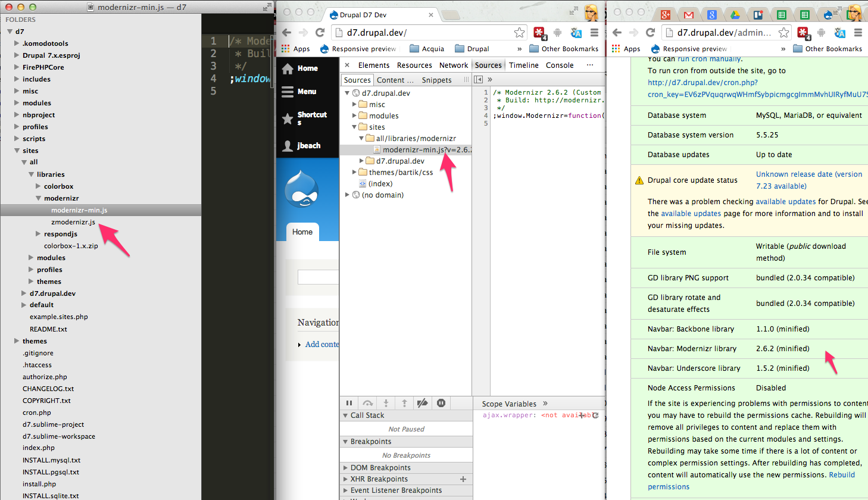Click the Rebuild permissions link

(752, 481)
